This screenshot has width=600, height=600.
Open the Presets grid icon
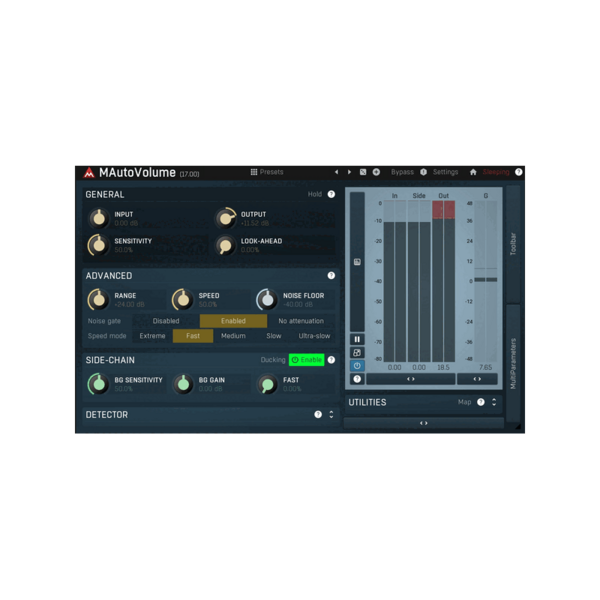(254, 172)
